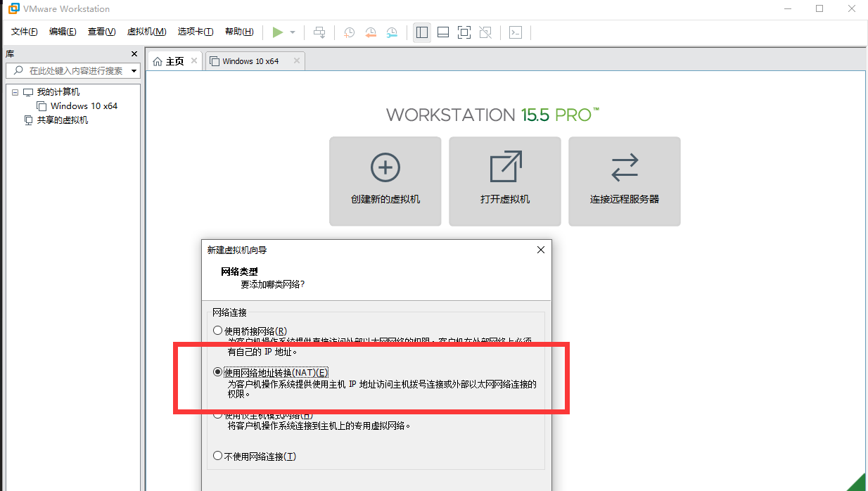The height and width of the screenshot is (491, 868).
Task: Open the 帮助(H) menu
Action: point(239,32)
